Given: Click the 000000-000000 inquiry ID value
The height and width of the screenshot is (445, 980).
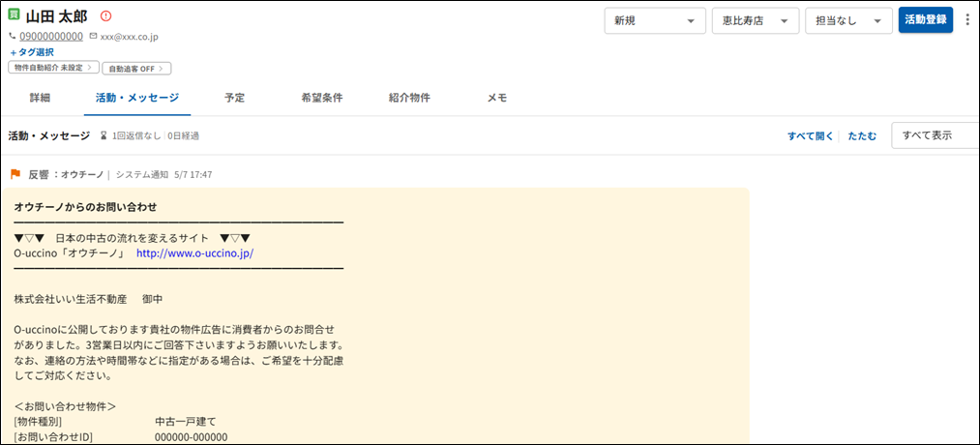Looking at the screenshot, I should pyautogui.click(x=192, y=436).
